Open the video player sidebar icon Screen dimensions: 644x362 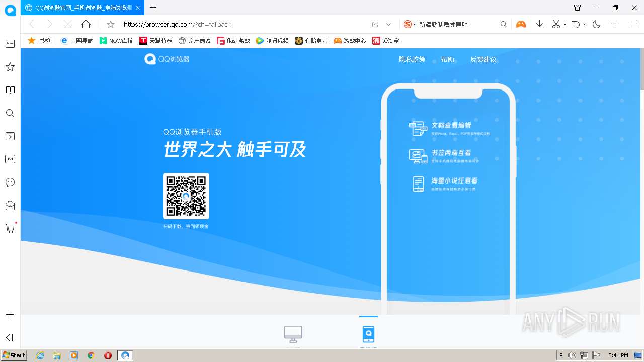10,136
